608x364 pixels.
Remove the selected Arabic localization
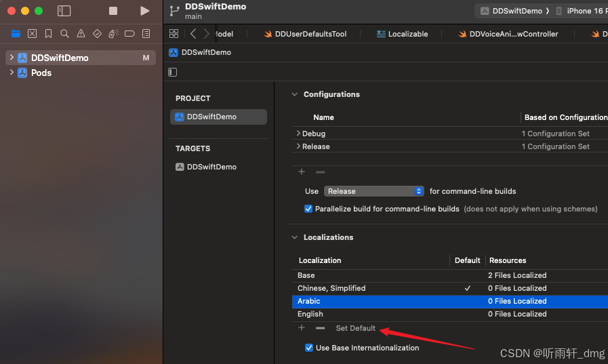321,328
